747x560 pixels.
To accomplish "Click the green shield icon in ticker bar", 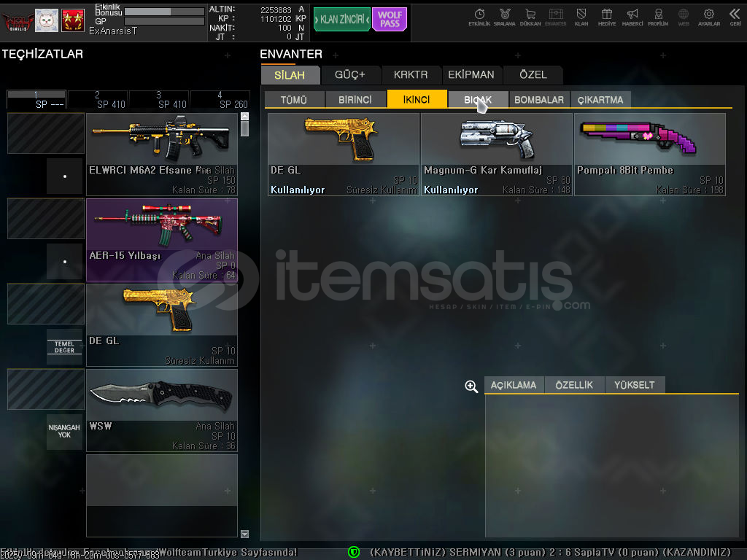I will pos(354,552).
